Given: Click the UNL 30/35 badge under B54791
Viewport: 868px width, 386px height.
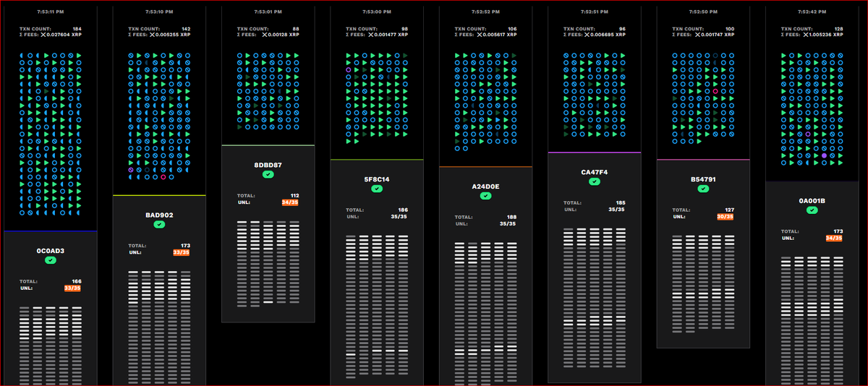Looking at the screenshot, I should 726,216.
